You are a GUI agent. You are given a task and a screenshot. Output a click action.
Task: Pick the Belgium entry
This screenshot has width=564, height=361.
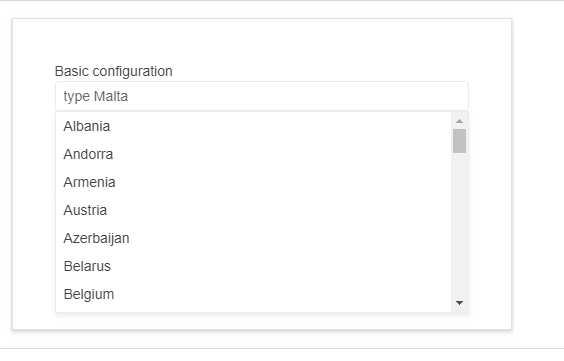click(89, 294)
